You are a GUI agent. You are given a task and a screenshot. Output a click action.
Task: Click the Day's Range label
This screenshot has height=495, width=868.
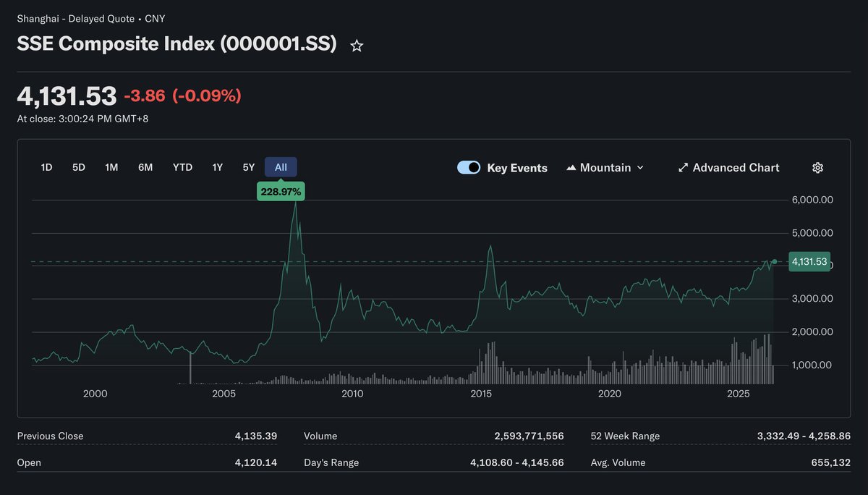[x=331, y=462]
